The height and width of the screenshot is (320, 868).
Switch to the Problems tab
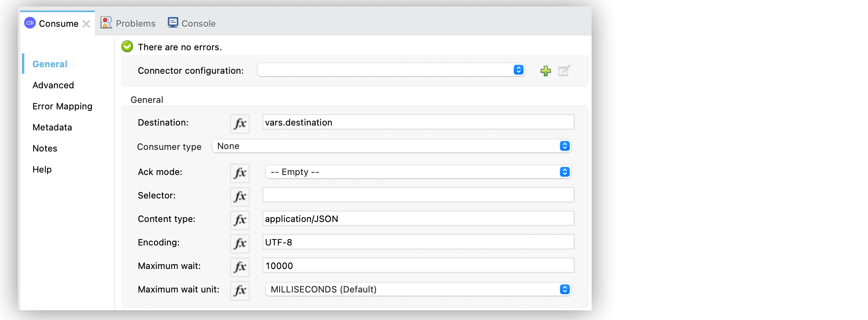[x=128, y=23]
